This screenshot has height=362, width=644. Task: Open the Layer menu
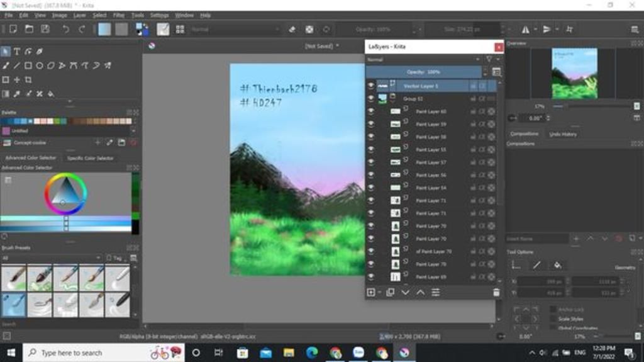click(80, 15)
